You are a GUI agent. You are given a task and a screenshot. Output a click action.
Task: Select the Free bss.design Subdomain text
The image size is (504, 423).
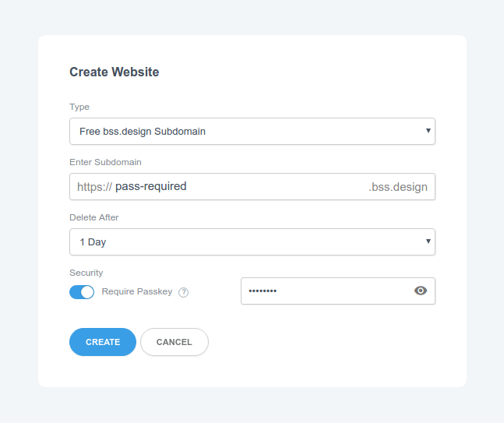143,132
